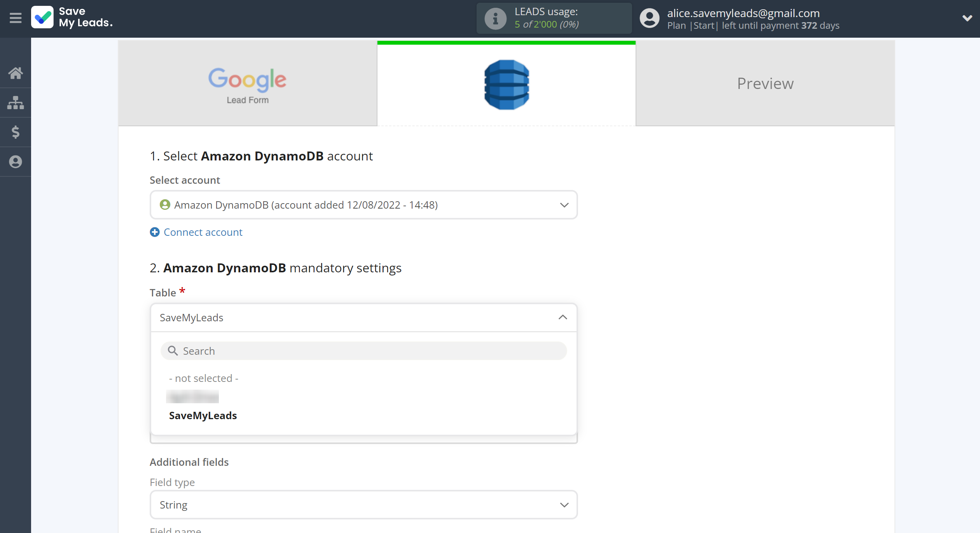This screenshot has width=980, height=533.
Task: Click the account email alice.savemyleads@gmail.com
Action: tap(743, 13)
